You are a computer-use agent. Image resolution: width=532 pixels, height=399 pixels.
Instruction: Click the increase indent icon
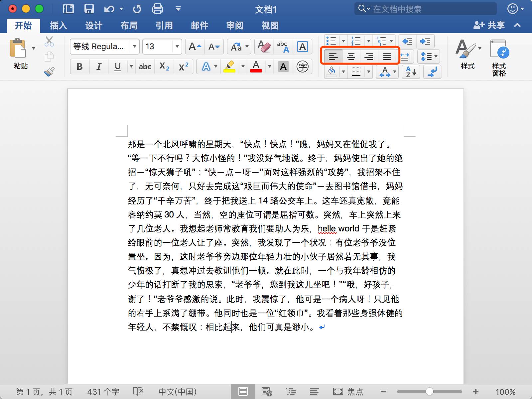[x=425, y=41]
